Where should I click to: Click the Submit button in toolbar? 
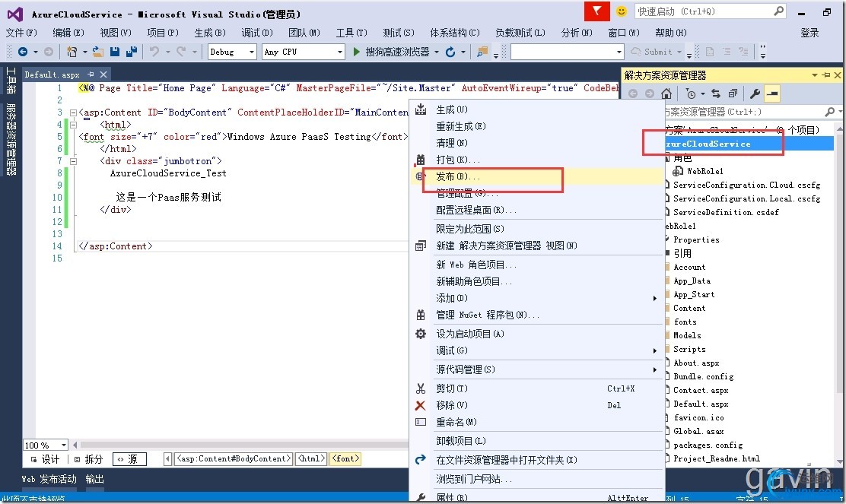coord(651,52)
